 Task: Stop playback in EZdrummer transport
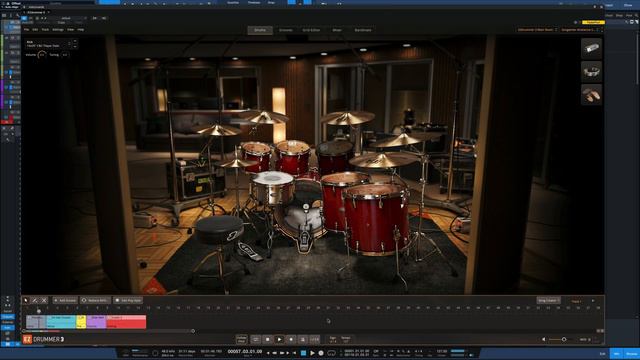268,339
